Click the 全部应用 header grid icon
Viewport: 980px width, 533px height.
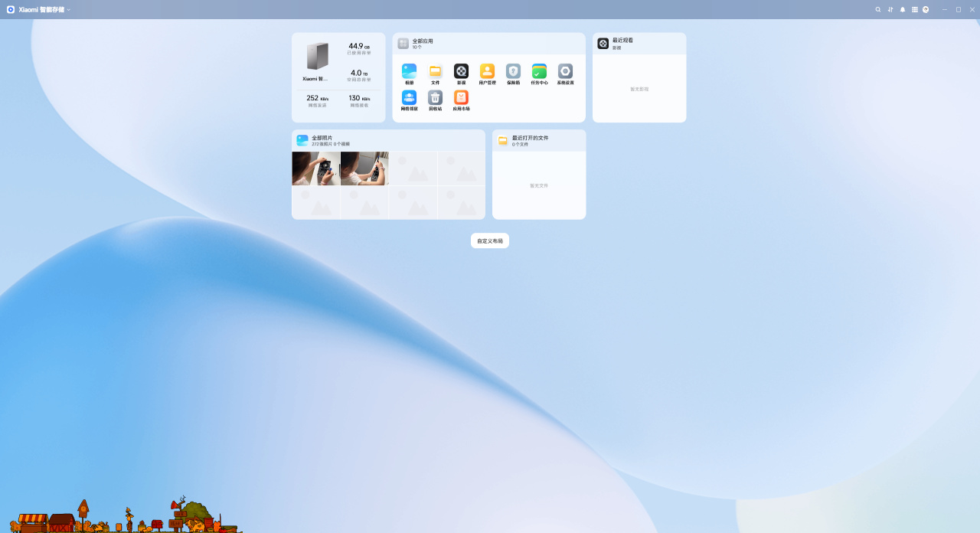(403, 44)
